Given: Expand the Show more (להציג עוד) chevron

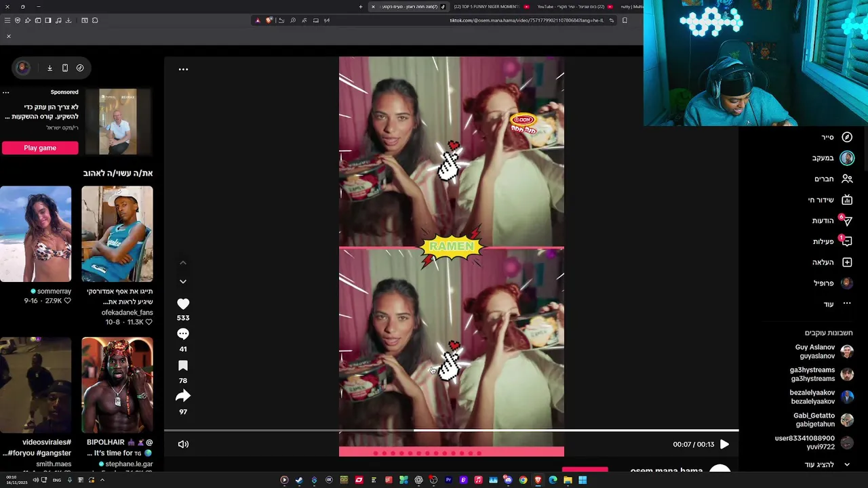Looking at the screenshot, I should coord(847,464).
